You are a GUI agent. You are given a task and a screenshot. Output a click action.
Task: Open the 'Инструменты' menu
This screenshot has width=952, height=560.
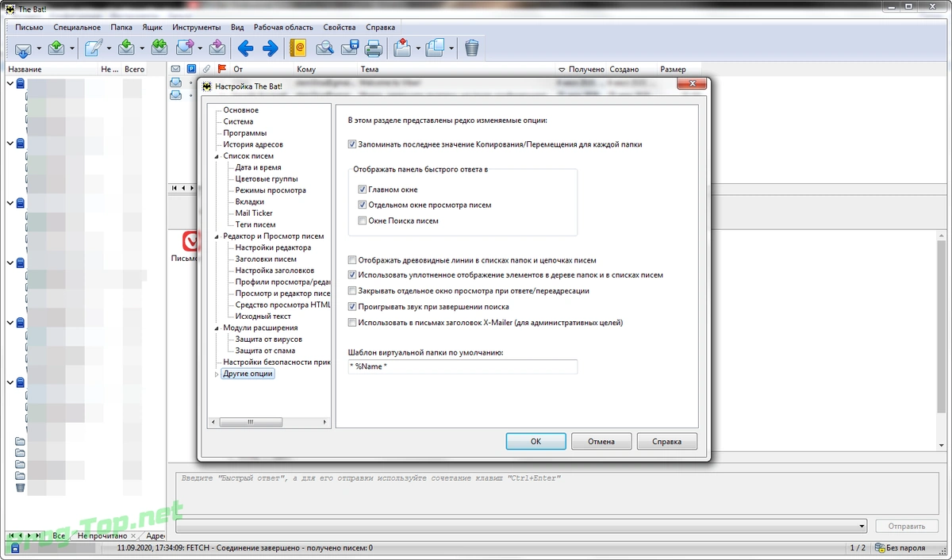point(197,27)
